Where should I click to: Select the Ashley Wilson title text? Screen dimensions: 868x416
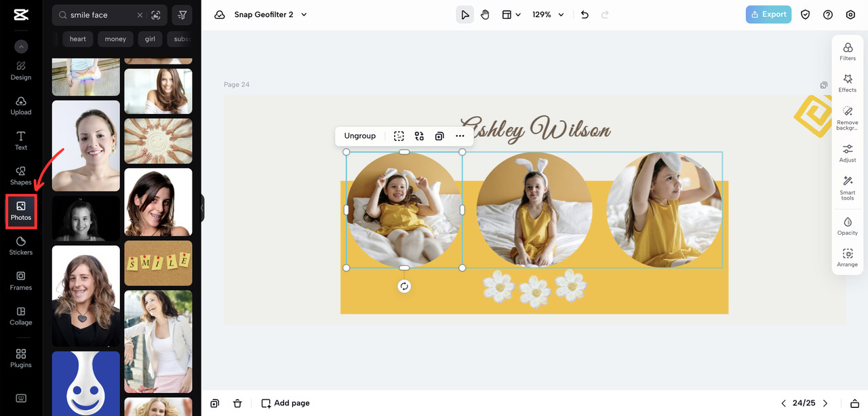[x=535, y=128]
